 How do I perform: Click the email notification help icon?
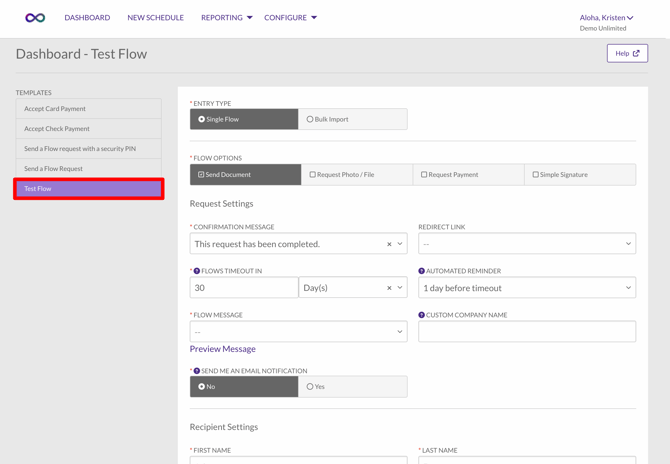point(197,371)
